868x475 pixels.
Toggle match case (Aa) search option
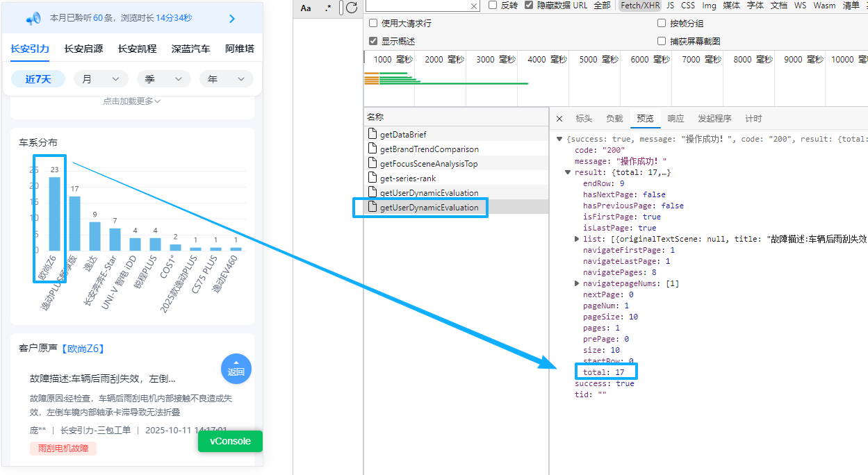click(x=306, y=8)
